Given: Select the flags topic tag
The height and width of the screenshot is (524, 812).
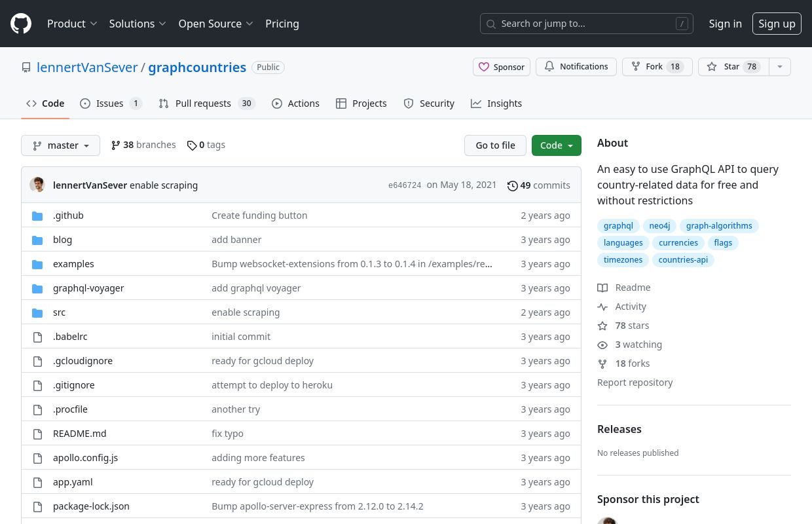Looking at the screenshot, I should pos(723,243).
